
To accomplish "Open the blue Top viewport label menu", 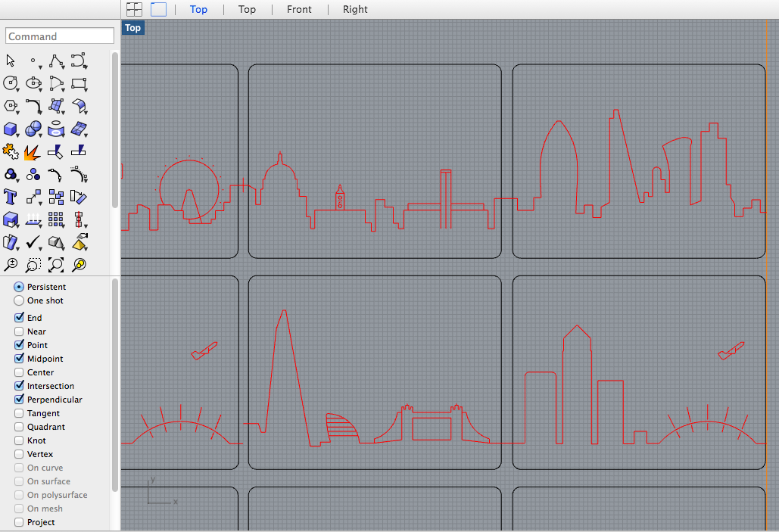I will (132, 28).
